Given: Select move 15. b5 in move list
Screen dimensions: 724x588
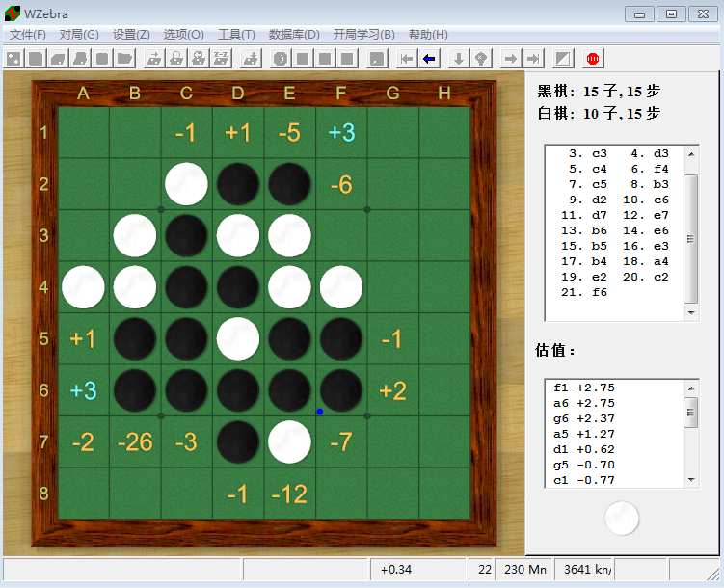Looking at the screenshot, I should [584, 246].
